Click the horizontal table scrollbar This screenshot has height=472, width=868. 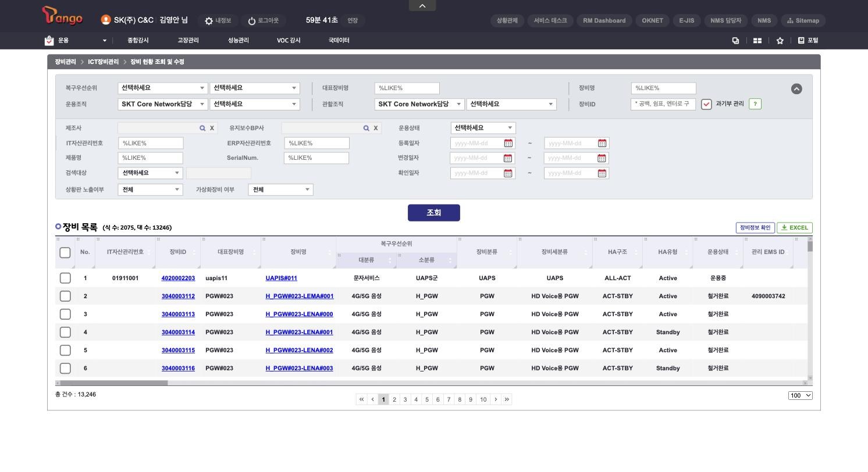pyautogui.click(x=114, y=383)
